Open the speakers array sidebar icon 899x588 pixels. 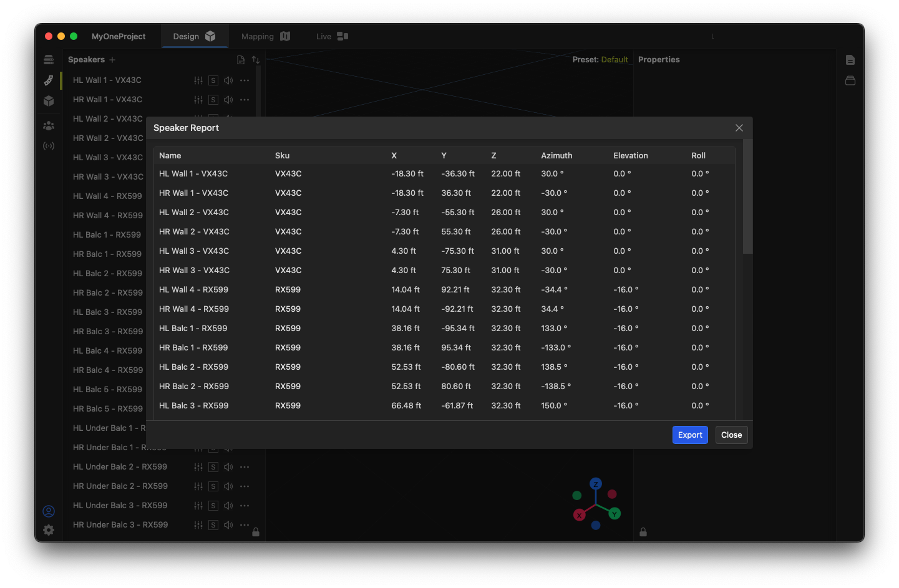click(49, 60)
